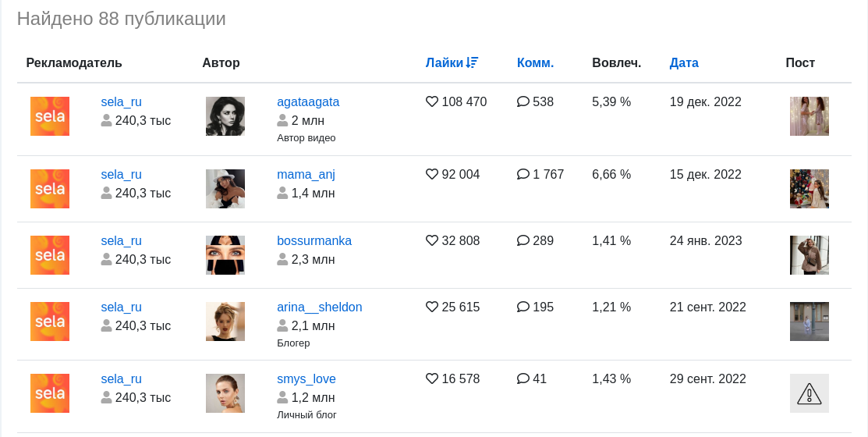Open the smys_love author link
The width and height of the screenshot is (868, 437).
click(306, 378)
